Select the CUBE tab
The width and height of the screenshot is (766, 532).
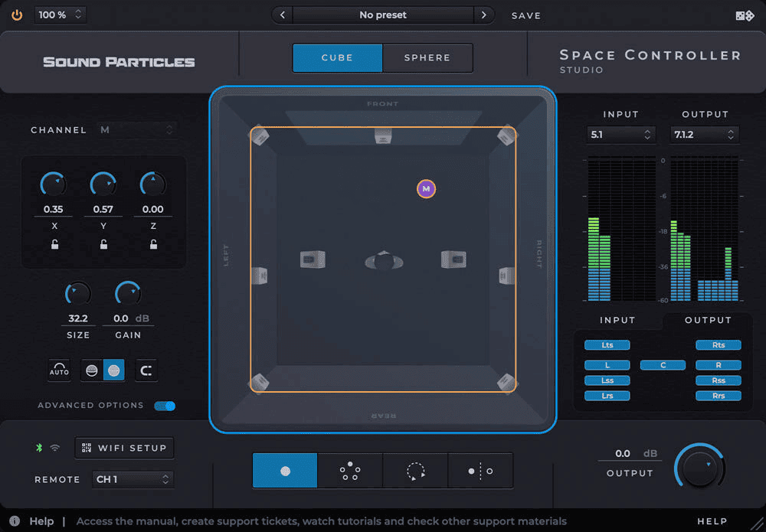click(x=337, y=57)
